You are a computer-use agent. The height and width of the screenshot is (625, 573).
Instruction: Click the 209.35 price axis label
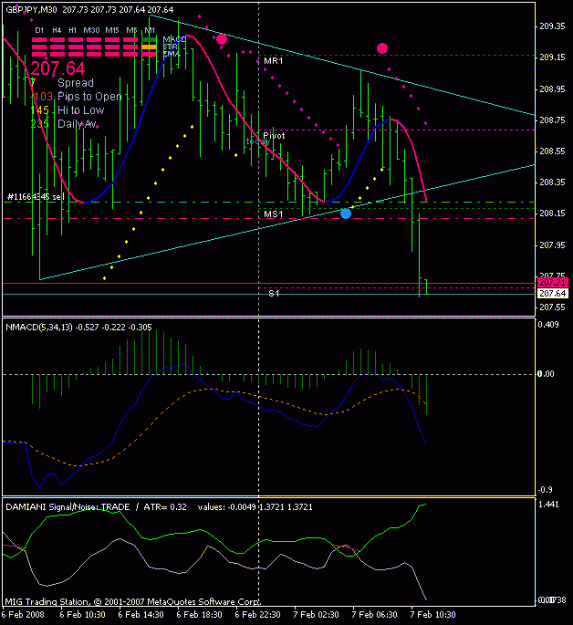[552, 26]
